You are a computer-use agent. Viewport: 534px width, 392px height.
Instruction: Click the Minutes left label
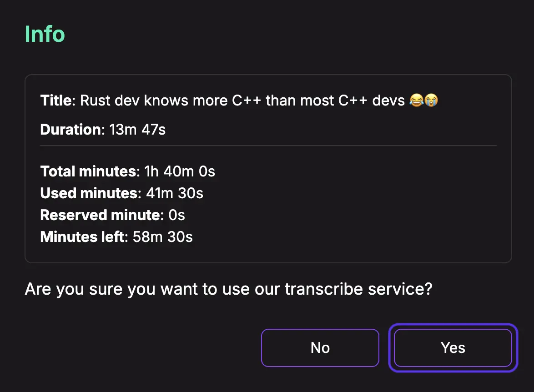coord(84,236)
